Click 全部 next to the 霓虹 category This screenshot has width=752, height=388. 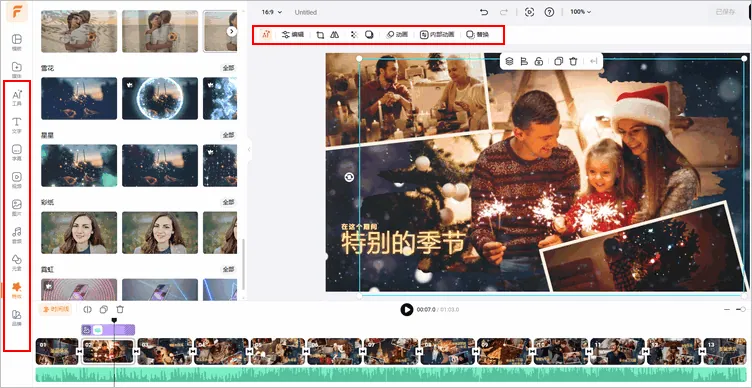click(x=229, y=270)
